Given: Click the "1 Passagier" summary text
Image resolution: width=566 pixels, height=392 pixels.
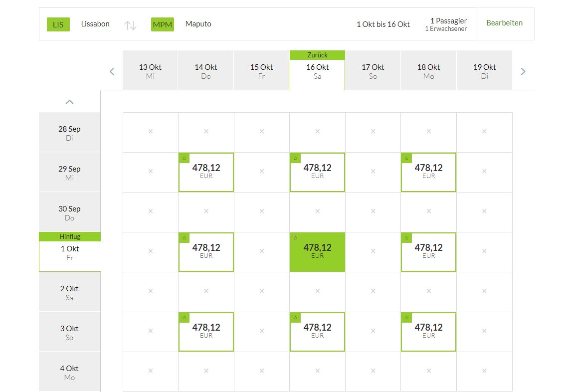Looking at the screenshot, I should click(x=448, y=20).
